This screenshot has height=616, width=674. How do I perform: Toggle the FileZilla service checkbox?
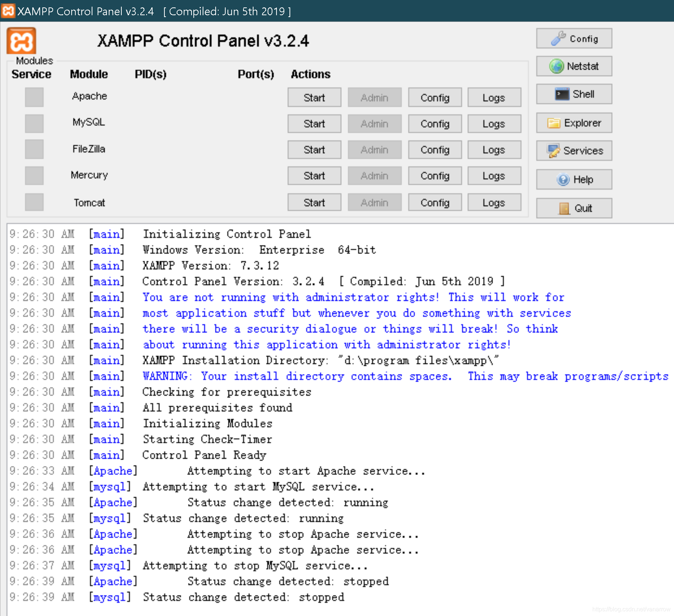[34, 149]
